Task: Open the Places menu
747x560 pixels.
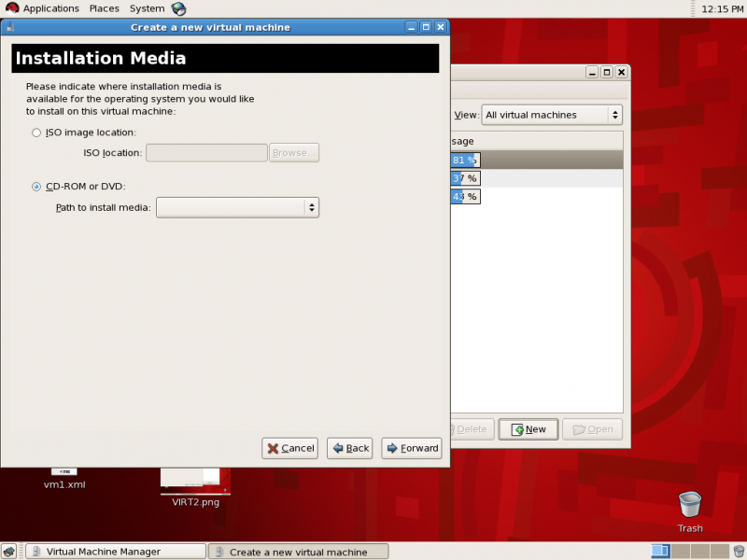Action: 105,8
